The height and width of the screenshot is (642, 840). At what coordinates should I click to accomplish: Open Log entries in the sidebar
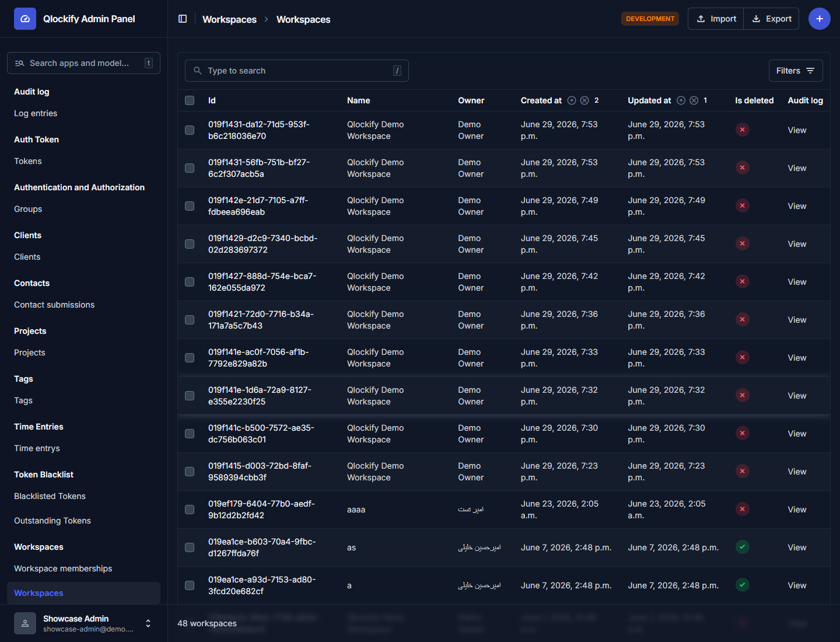click(36, 113)
